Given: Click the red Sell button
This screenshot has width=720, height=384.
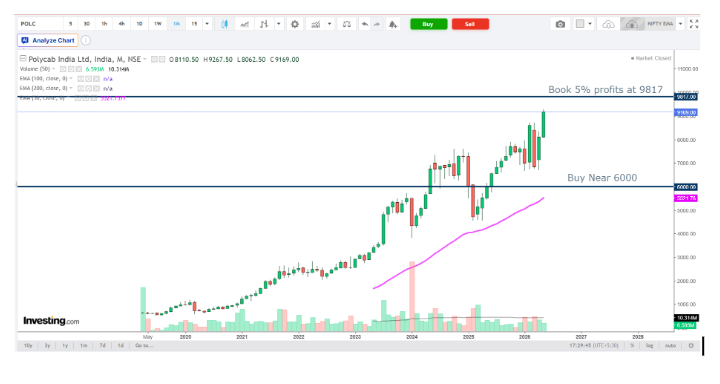Looking at the screenshot, I should 470,24.
